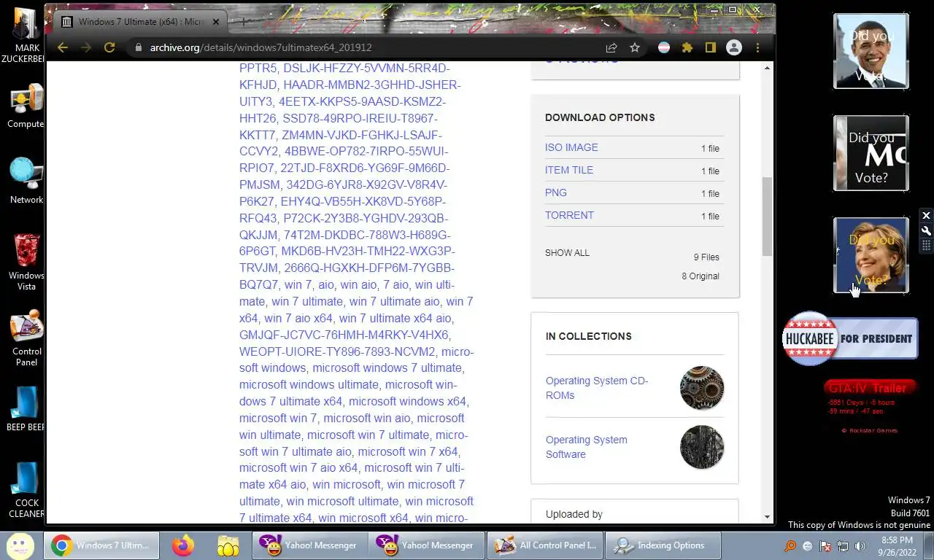
Task: Expand SHOW ALL download files
Action: click(567, 253)
